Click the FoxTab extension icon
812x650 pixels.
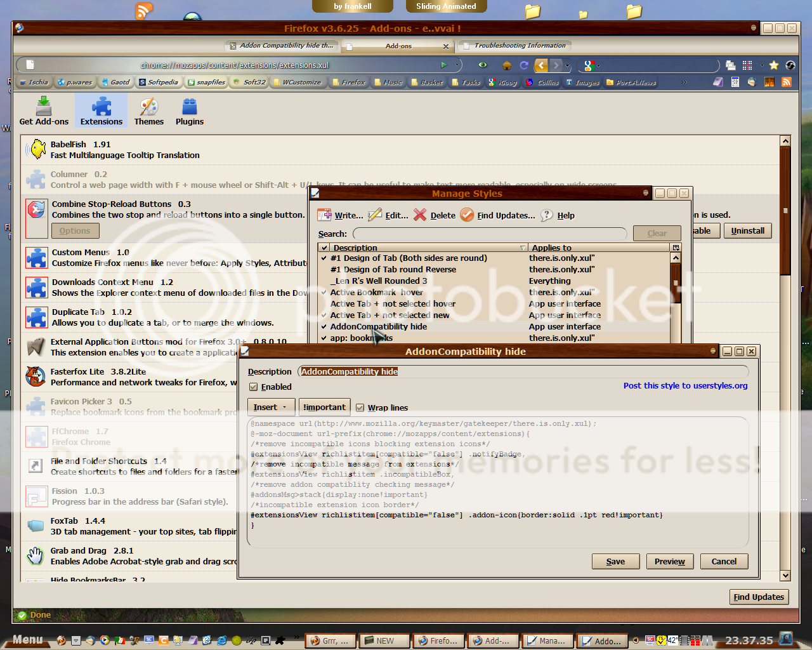tap(36, 526)
